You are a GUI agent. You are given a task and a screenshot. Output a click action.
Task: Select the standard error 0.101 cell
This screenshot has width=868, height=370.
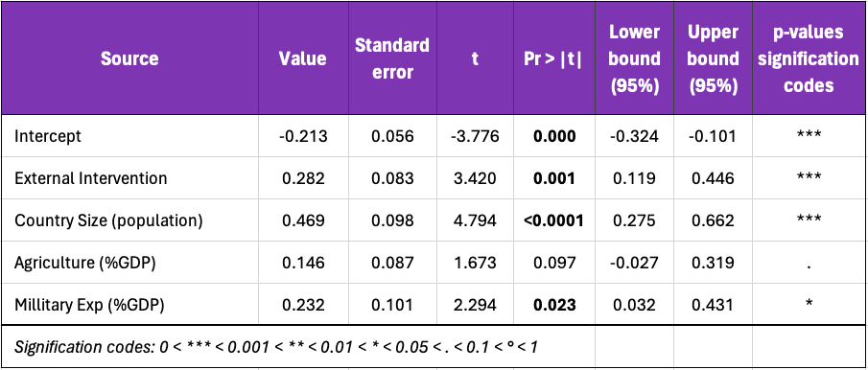click(392, 304)
